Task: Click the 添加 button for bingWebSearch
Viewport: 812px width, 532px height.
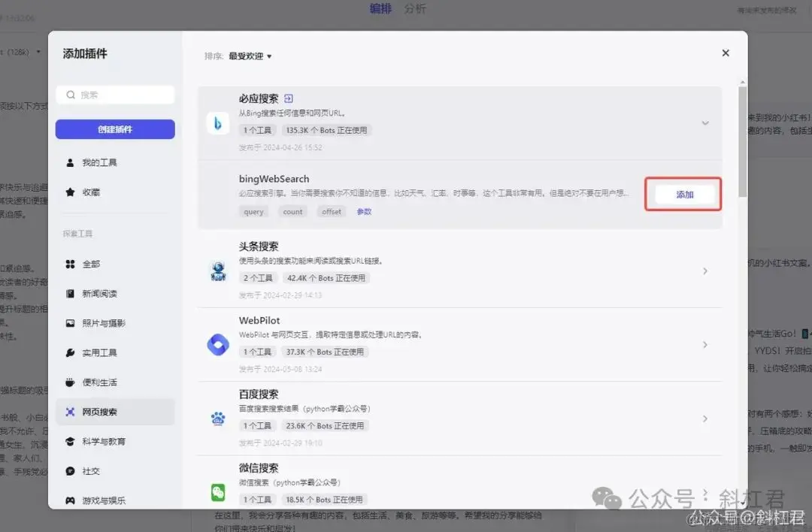Action: tap(683, 194)
